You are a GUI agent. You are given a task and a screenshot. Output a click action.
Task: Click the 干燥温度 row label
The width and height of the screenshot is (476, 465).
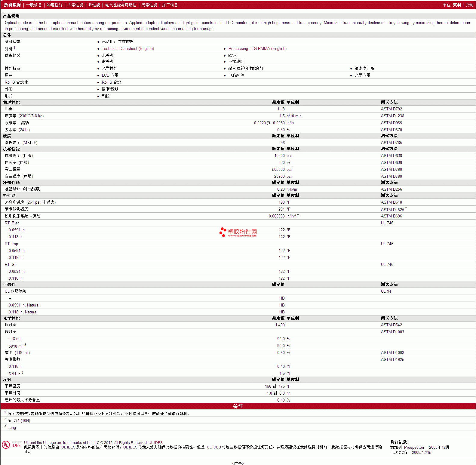[12, 386]
